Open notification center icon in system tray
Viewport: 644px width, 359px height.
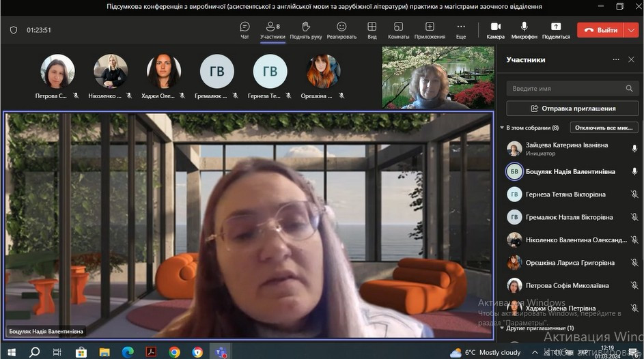pos(633,352)
